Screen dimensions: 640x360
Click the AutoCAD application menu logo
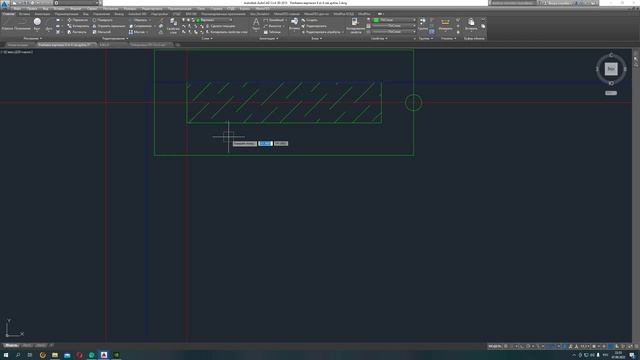[4, 4]
